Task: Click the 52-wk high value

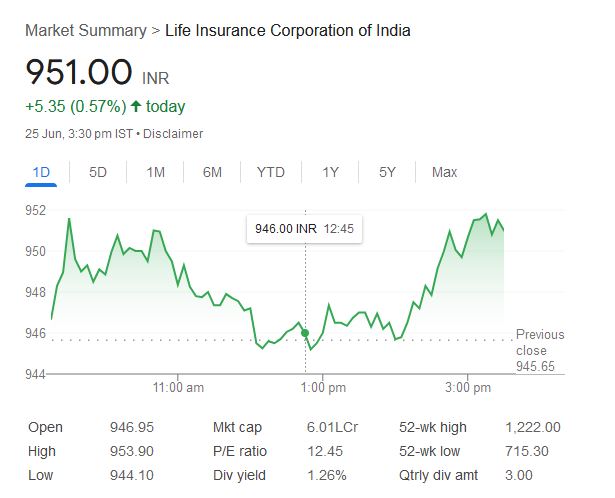Action: 535,427
